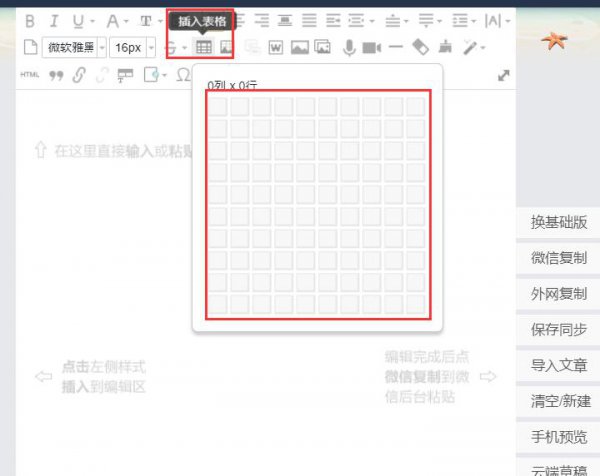The width and height of the screenshot is (600, 476).
Task: Click the 清空/新建 button
Action: pyautogui.click(x=558, y=401)
